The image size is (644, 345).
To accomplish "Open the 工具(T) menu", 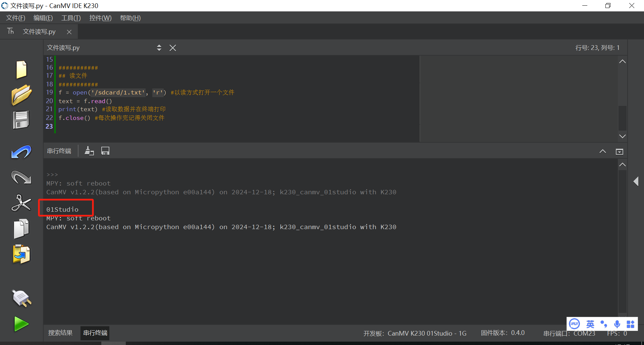I will pyautogui.click(x=71, y=18).
